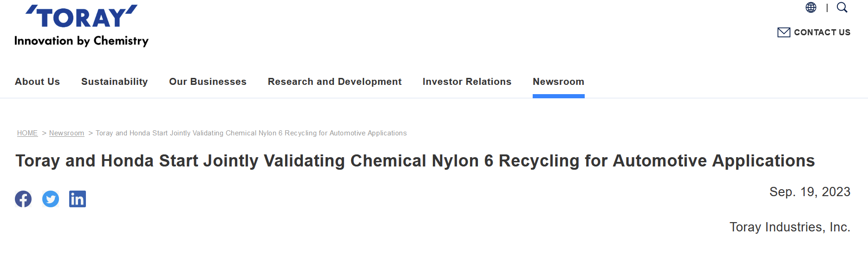Click the Toray logo
868x262 pixels.
81,17
